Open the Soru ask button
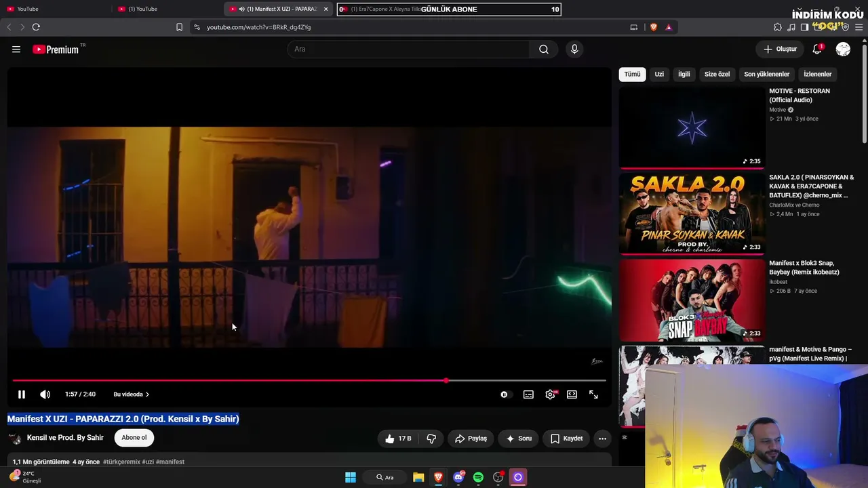Viewport: 868px width, 488px height. [519, 439]
